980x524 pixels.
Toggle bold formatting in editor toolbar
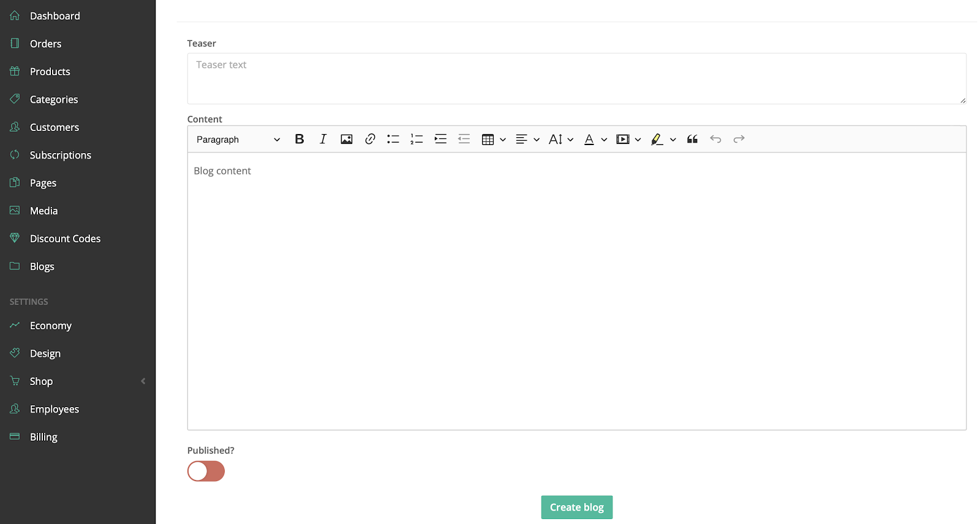coord(300,139)
